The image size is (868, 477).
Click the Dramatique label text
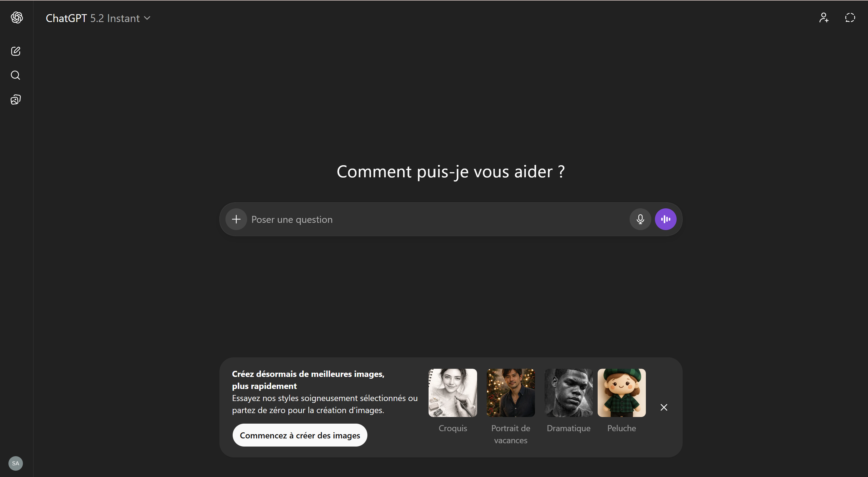coord(568,428)
